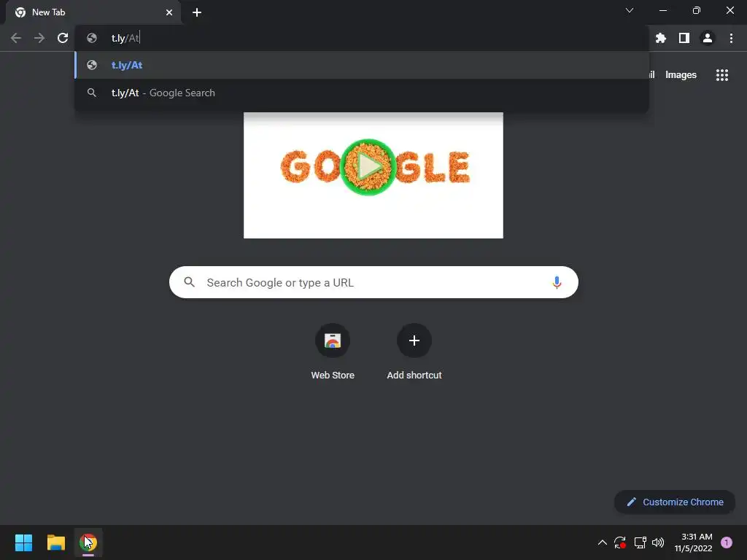747x560 pixels.
Task: Open the profile avatar icon
Action: pyautogui.click(x=708, y=38)
